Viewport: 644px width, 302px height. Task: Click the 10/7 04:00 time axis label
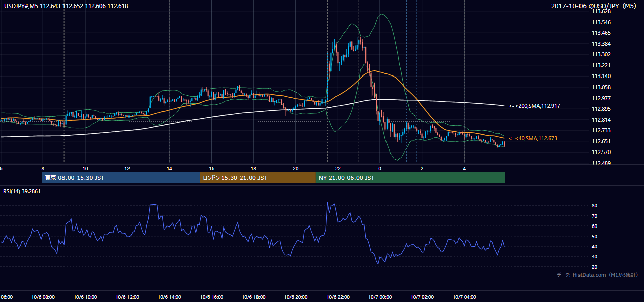[x=464, y=297]
